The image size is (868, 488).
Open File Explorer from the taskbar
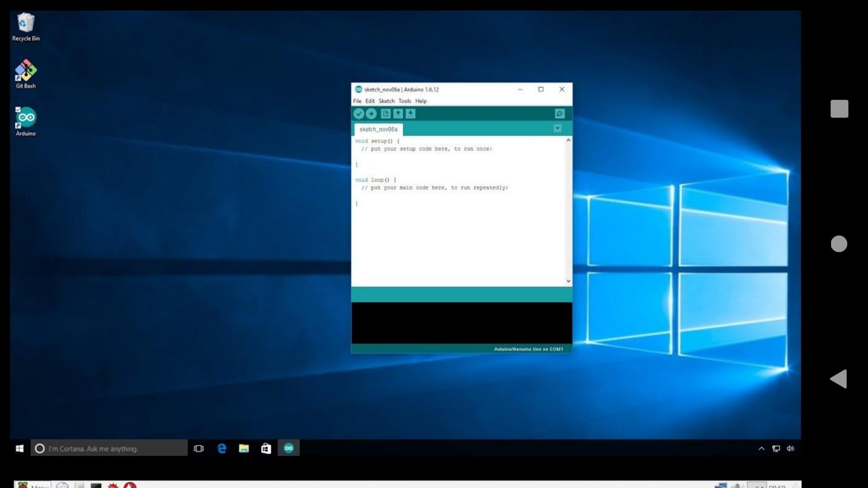coord(244,448)
